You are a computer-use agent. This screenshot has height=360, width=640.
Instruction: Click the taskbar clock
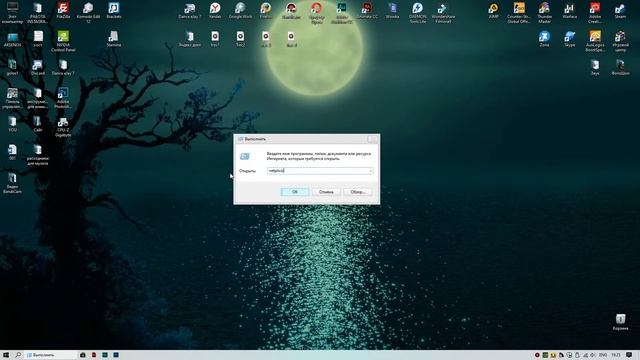(x=616, y=355)
